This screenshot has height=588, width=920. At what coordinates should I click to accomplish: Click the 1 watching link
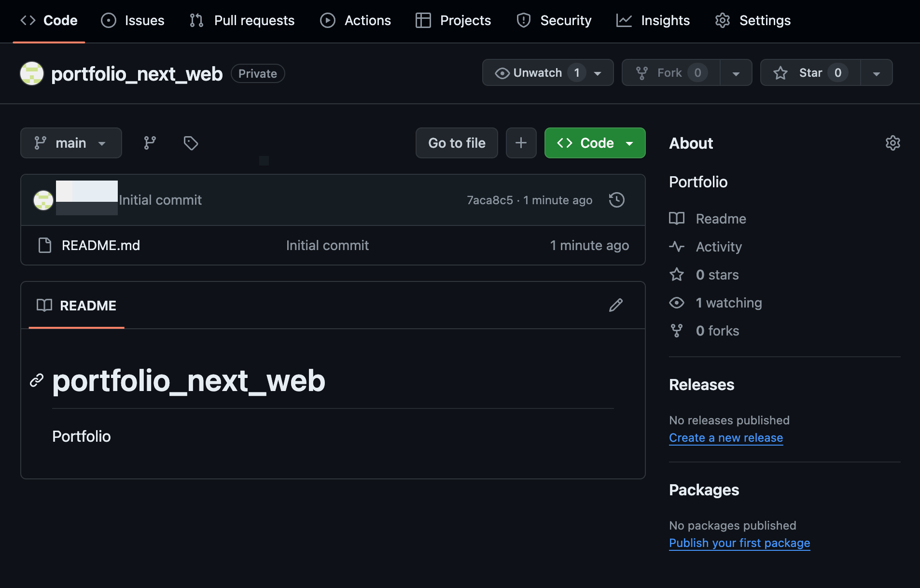pyautogui.click(x=715, y=303)
